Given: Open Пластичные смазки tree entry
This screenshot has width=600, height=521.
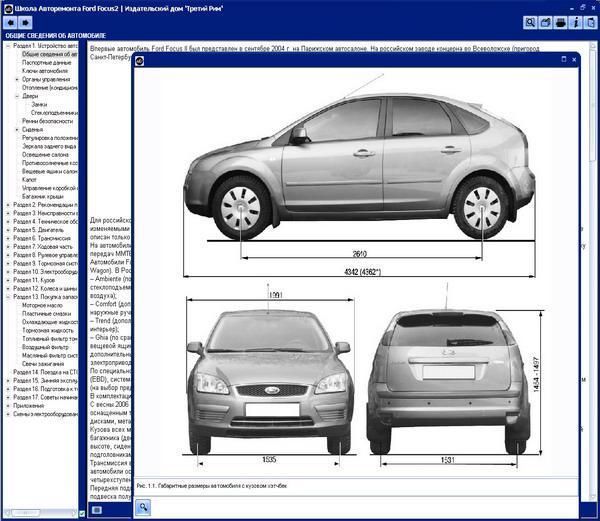Looking at the screenshot, I should [45, 314].
